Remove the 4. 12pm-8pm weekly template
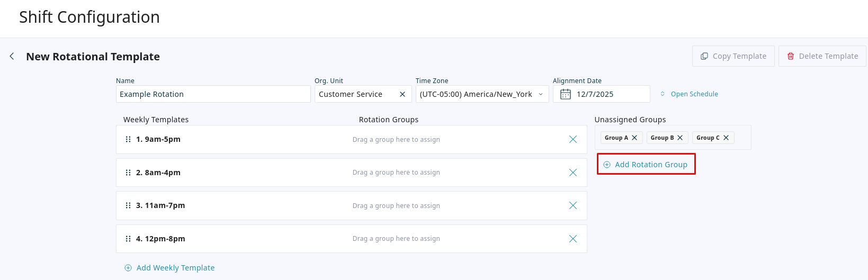868x280 pixels. click(x=572, y=239)
